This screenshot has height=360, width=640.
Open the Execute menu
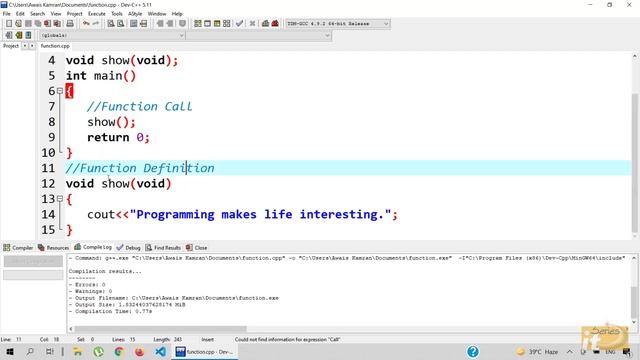(x=97, y=13)
